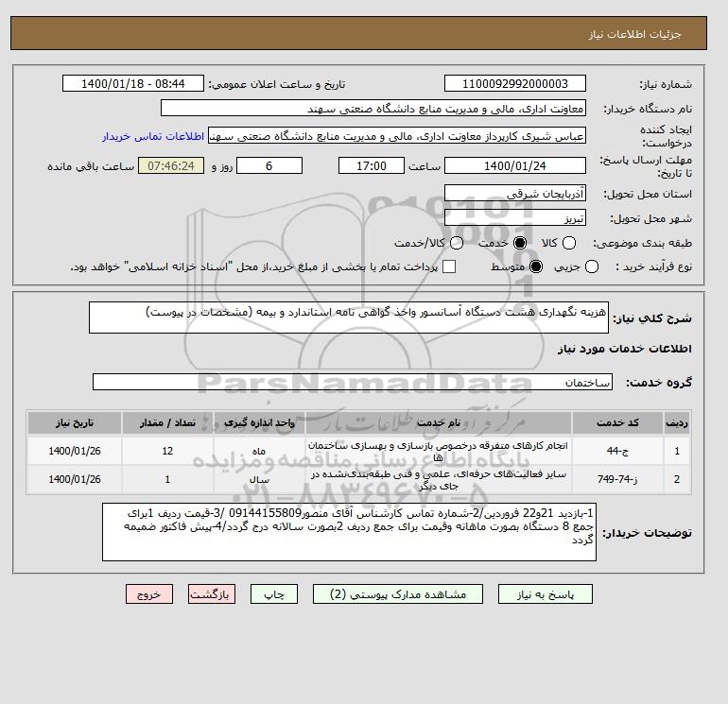
Task: Click the deadline time field 17:00
Action: coord(372,165)
